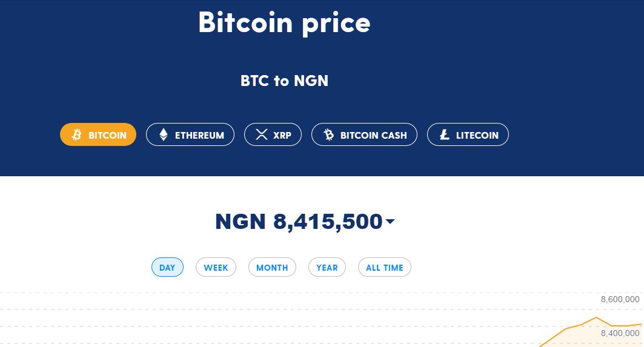The width and height of the screenshot is (644, 347).
Task: Click the peak of the orange price line
Action: coord(596,317)
